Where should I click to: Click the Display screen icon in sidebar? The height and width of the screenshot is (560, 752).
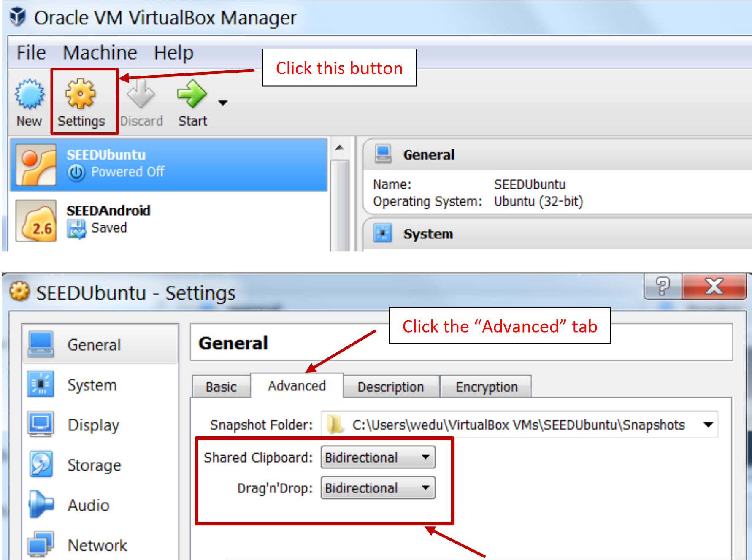41,424
